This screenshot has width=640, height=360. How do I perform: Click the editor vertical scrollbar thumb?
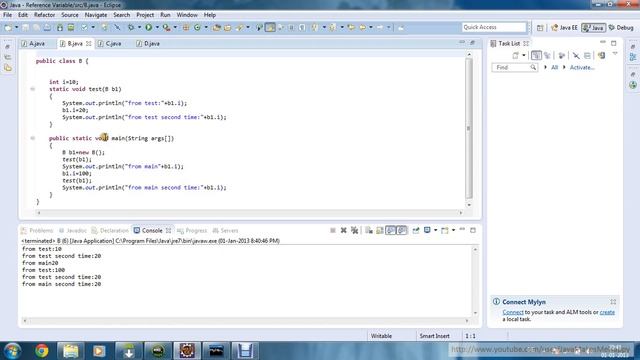tap(469, 128)
